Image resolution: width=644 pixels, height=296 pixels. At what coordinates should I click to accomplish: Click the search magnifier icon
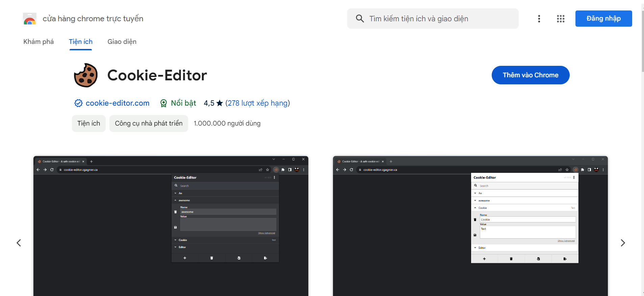[360, 19]
